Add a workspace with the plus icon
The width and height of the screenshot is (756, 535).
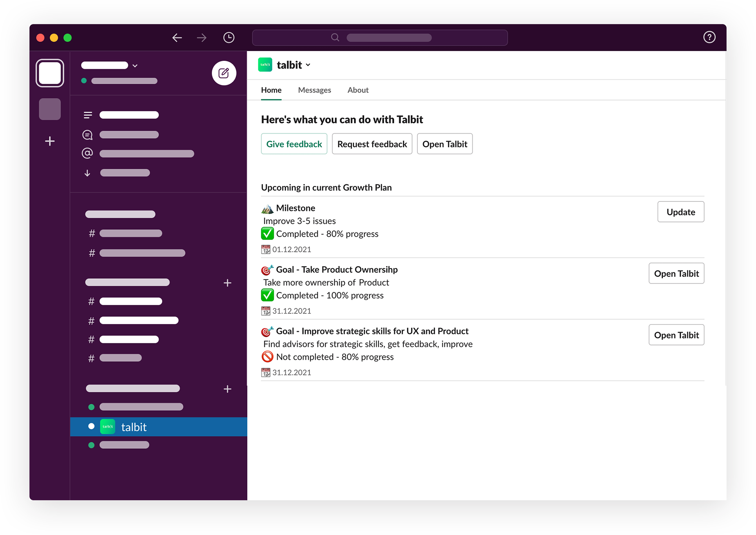(50, 141)
